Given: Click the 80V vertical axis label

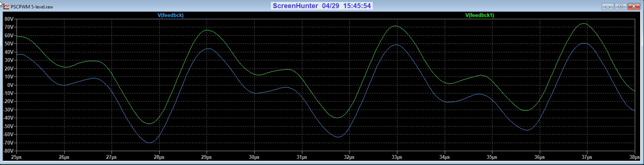Looking at the screenshot, I should (9, 19).
